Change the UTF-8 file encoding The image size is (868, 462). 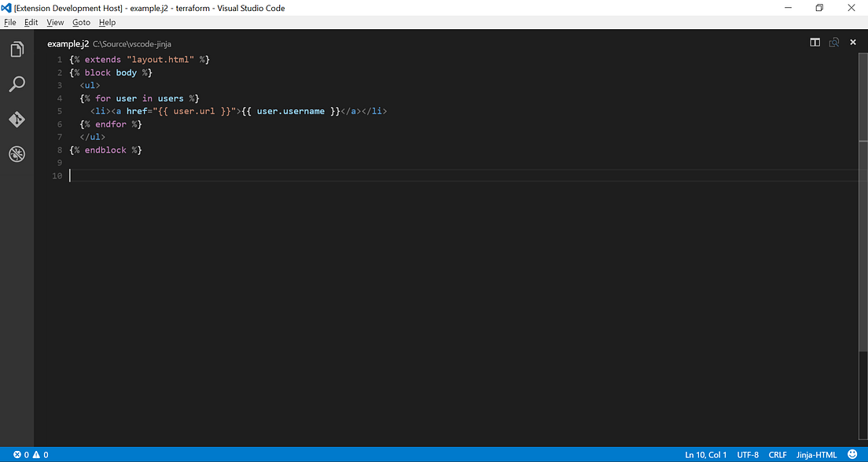click(747, 454)
